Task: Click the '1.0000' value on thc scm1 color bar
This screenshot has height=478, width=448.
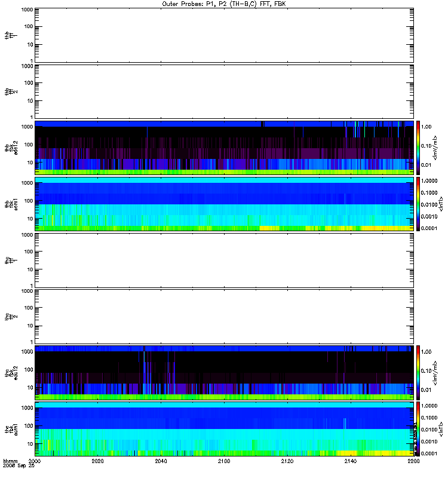Action: (429, 406)
